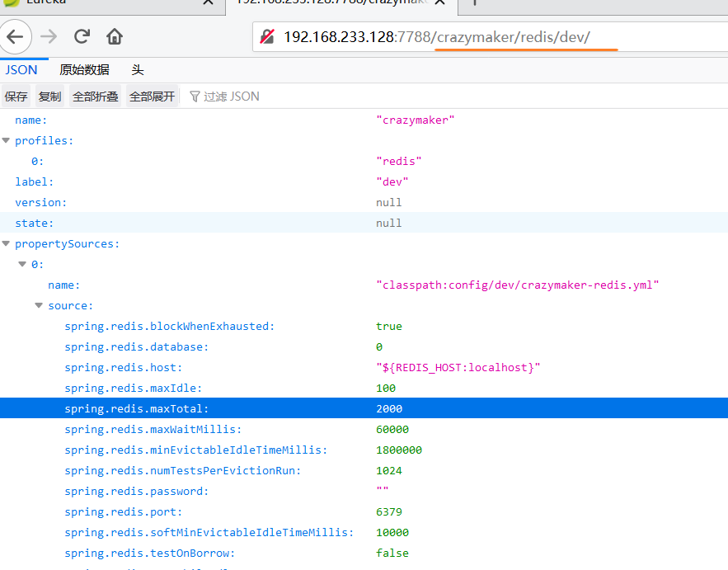
Task: Click the insecure connection lock icon
Action: coord(267,36)
